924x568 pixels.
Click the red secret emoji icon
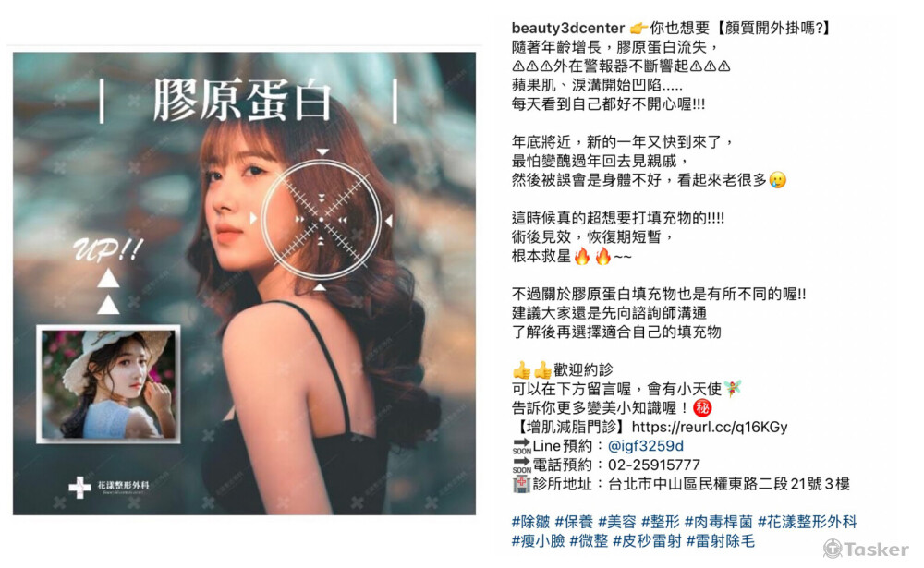point(702,407)
